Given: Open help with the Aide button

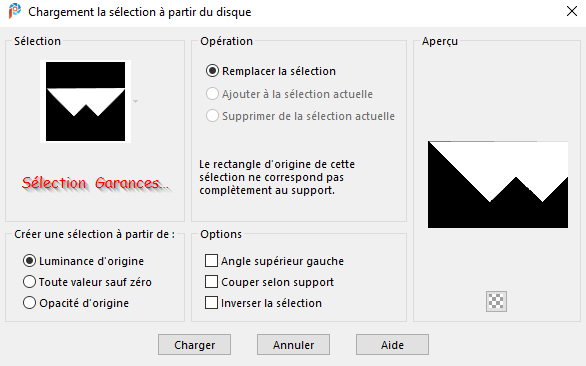Looking at the screenshot, I should 392,345.
